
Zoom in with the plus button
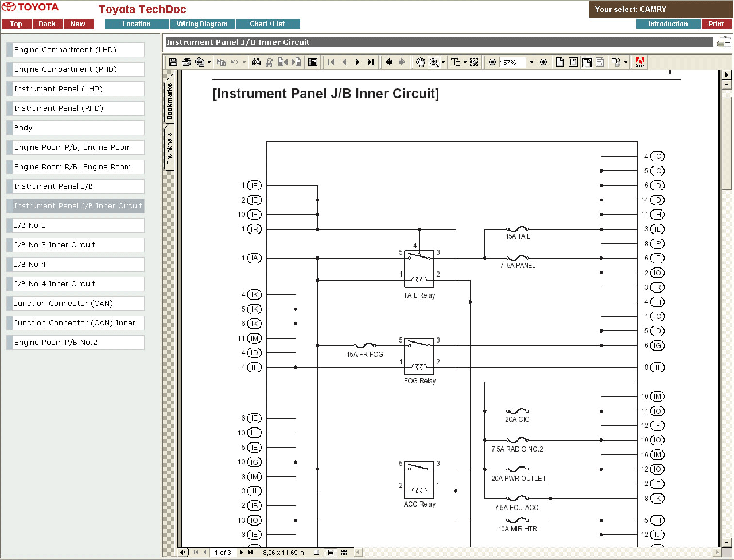pyautogui.click(x=543, y=62)
